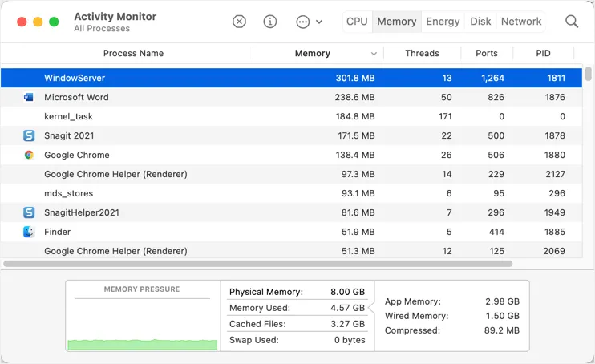595x364 pixels.
Task: Open the Disk tab
Action: [480, 22]
